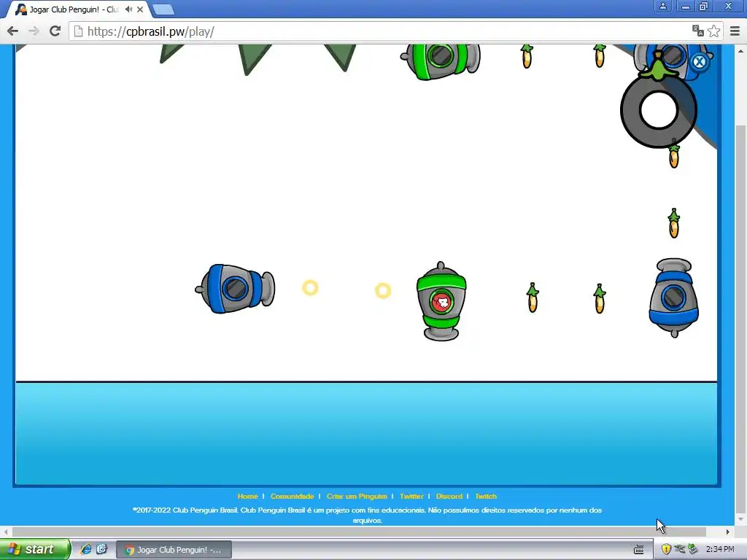This screenshot has width=747, height=560.
Task: Click the yellow ring nearest the green cannon
Action: tap(383, 290)
